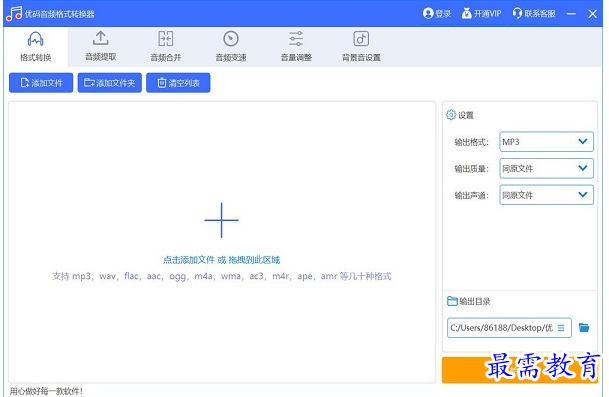609x397 pixels.
Task: Expand the 输出声道 dropdown
Action: click(x=546, y=195)
